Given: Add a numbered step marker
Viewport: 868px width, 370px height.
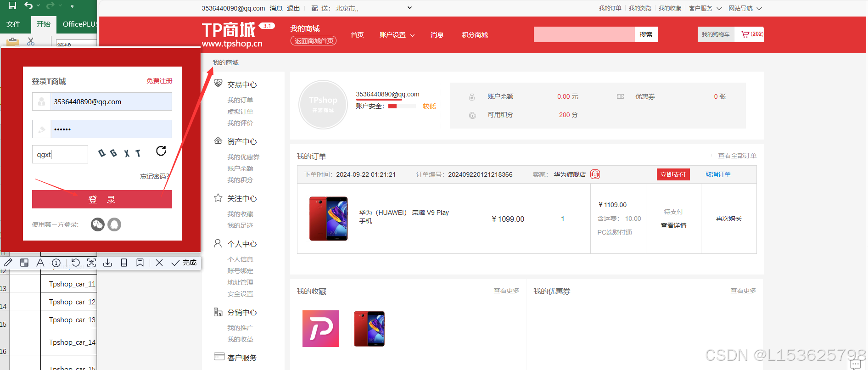Looking at the screenshot, I should 56,263.
